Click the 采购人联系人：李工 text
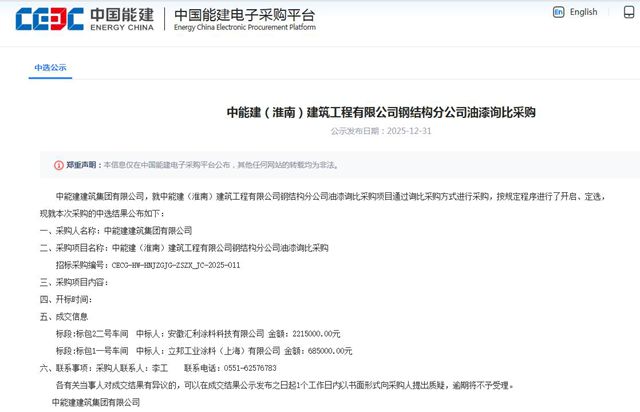This screenshot has width=640, height=412. [x=132, y=368]
